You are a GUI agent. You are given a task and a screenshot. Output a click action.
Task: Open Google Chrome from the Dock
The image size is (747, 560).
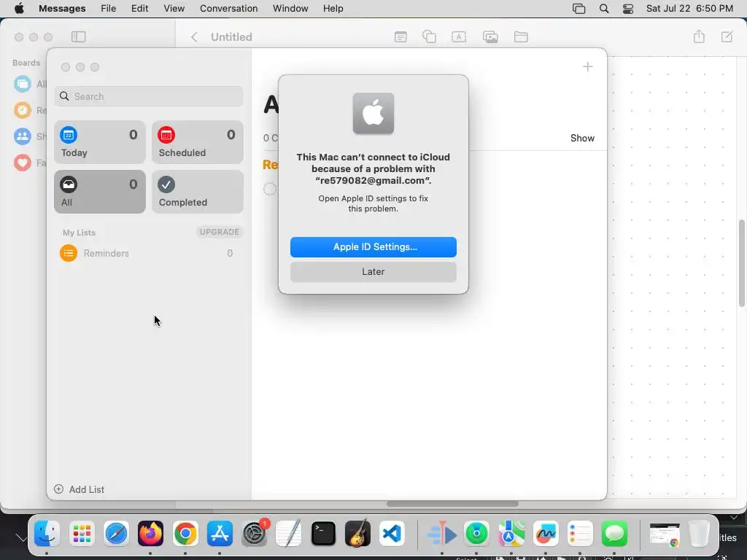tap(185, 533)
